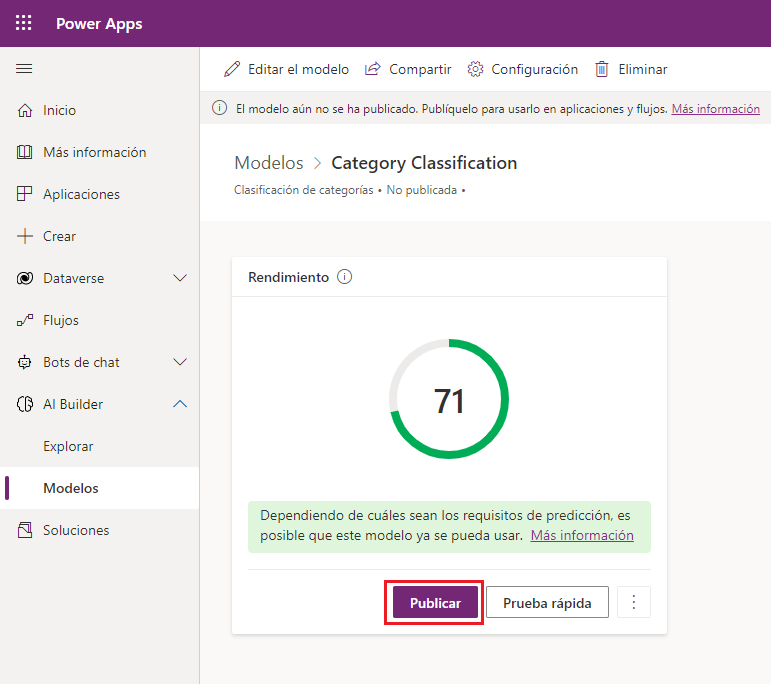Click the Aplicaciones grid icon
771x684 pixels.
click(25, 194)
